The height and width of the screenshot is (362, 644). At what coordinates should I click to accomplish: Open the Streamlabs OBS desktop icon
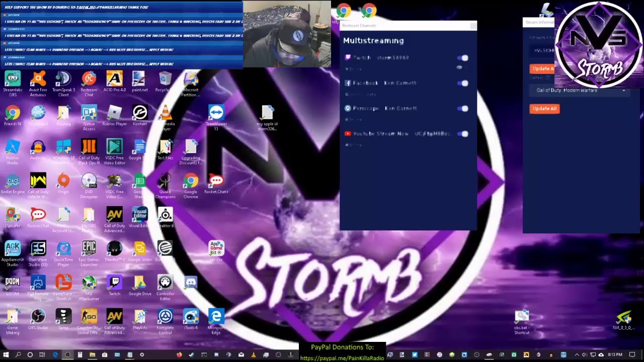click(x=13, y=83)
